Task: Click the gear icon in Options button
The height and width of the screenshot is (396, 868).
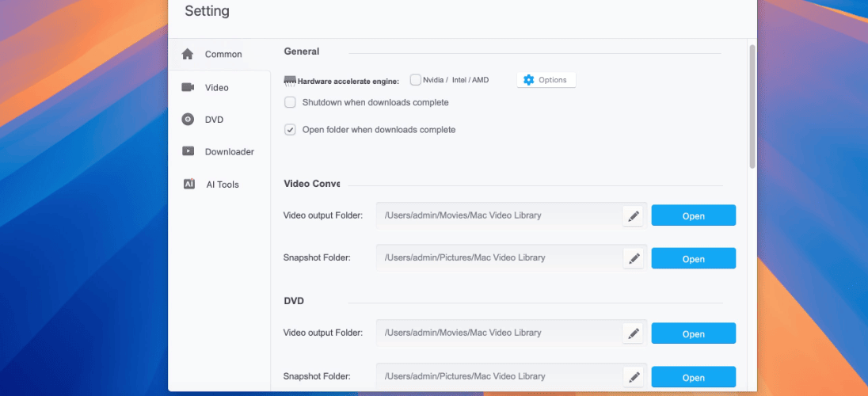Action: point(529,80)
